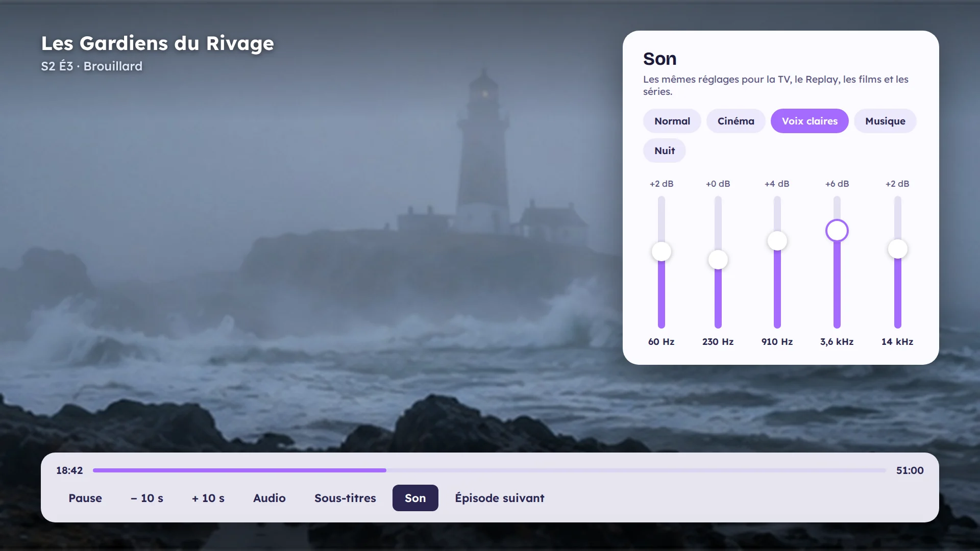Go to Épisode suivant
The image size is (980, 551).
pos(500,498)
